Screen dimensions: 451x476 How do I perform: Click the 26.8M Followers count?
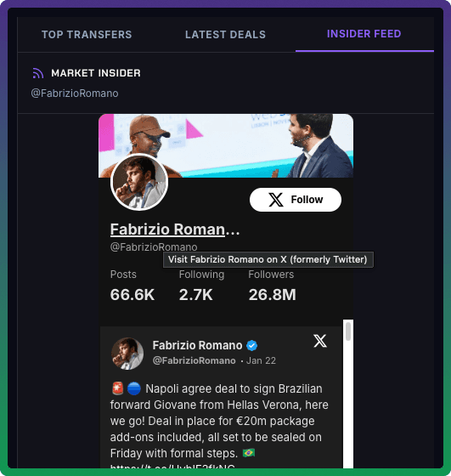[273, 295]
